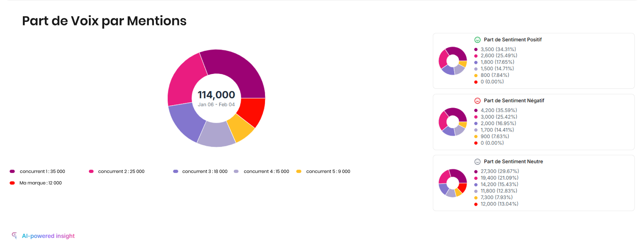Click the neutral face sentiment icon
Viewport: 644px width, 247px height.
pyautogui.click(x=477, y=162)
